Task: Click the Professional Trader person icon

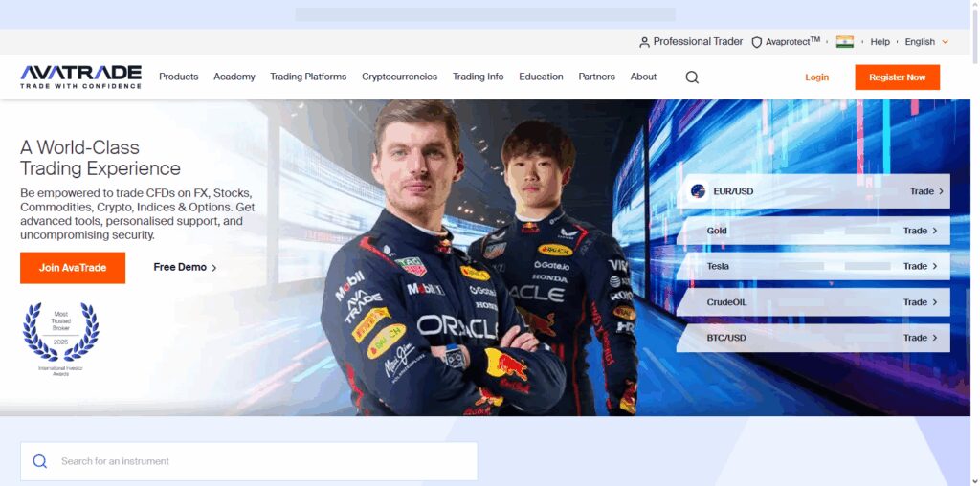Action: pyautogui.click(x=644, y=42)
